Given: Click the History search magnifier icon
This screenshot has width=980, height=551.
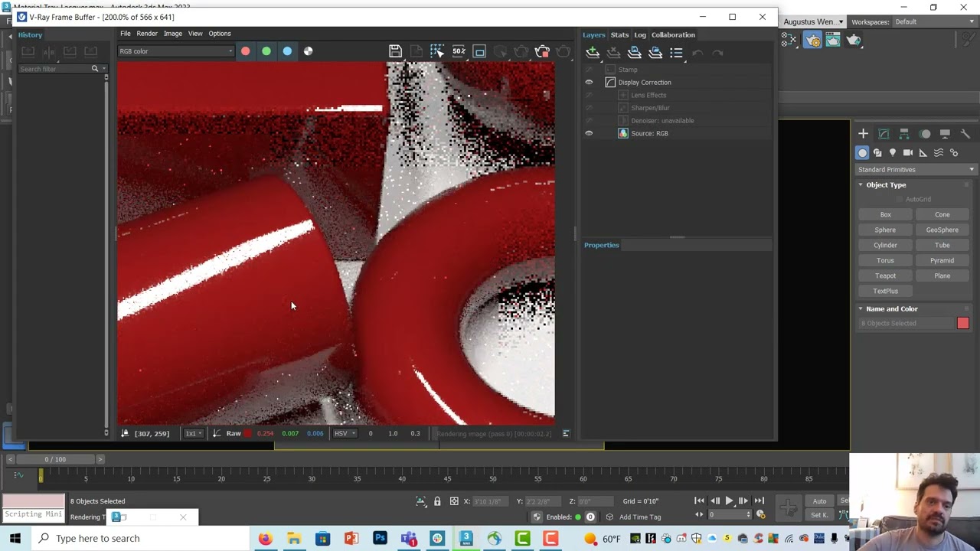Looking at the screenshot, I should (x=95, y=69).
